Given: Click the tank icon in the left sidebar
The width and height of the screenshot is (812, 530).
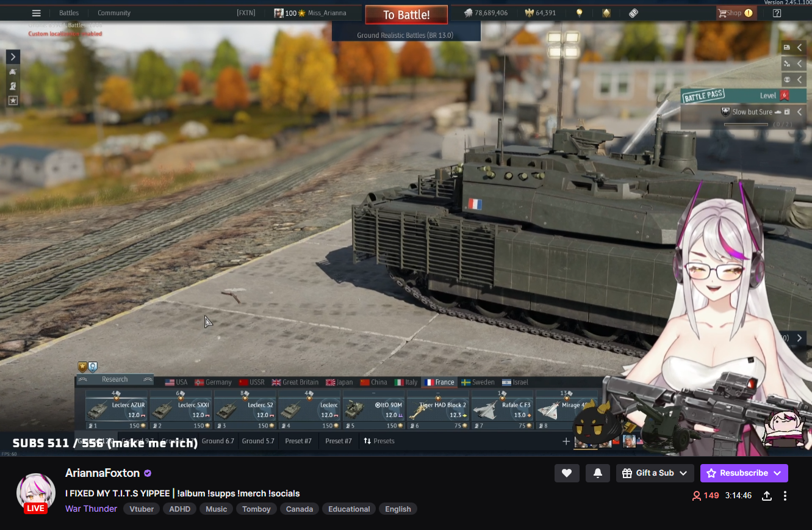Looking at the screenshot, I should 13,73.
